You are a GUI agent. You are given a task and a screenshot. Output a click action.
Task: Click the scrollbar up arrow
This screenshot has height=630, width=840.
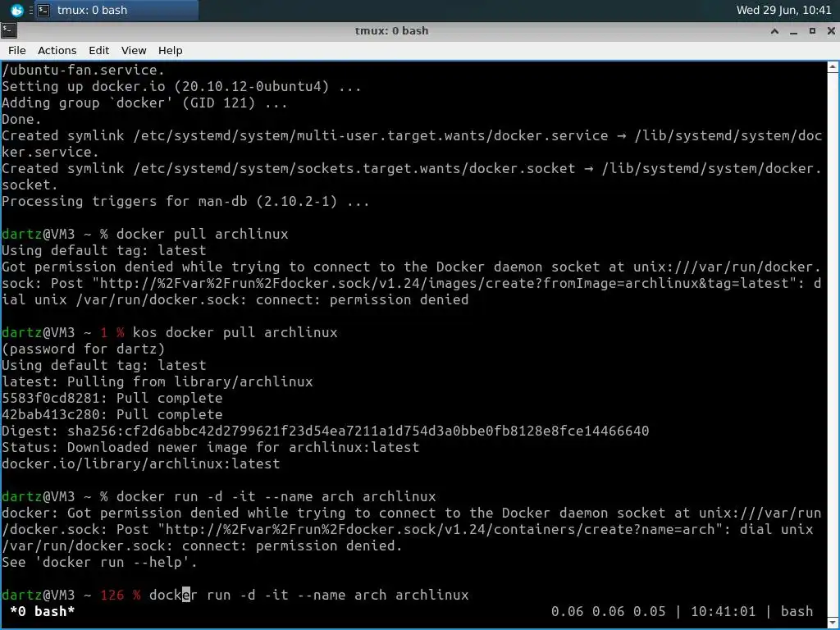point(833,67)
